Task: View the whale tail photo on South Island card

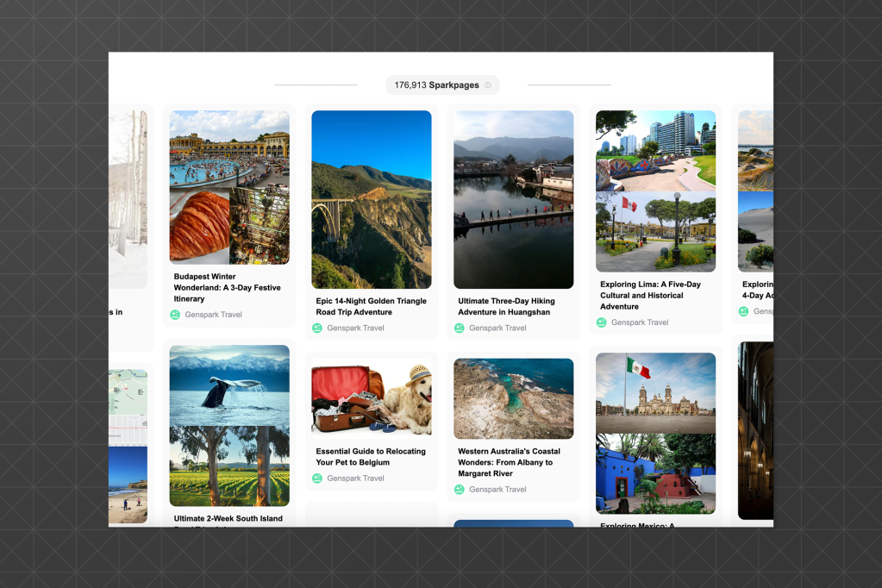Action: [229, 385]
